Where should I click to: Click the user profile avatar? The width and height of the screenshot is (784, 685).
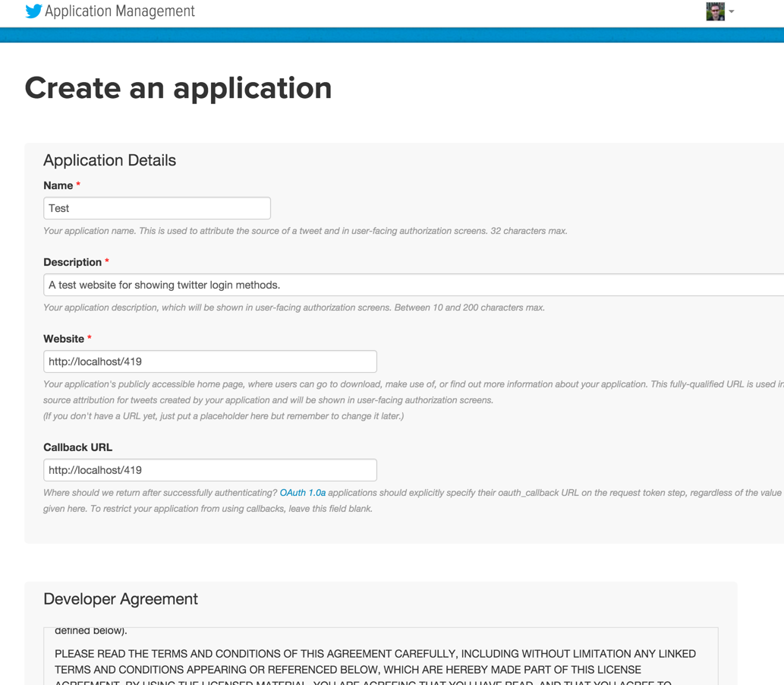pyautogui.click(x=715, y=11)
